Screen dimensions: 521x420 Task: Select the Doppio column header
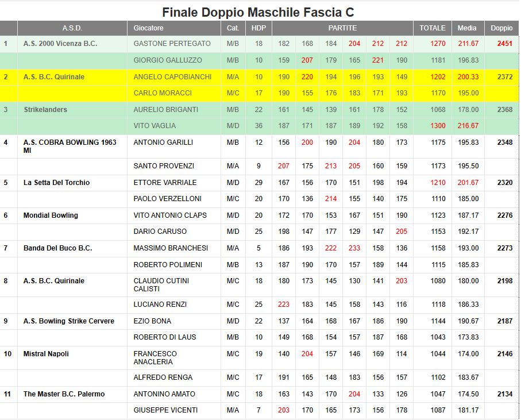click(501, 28)
